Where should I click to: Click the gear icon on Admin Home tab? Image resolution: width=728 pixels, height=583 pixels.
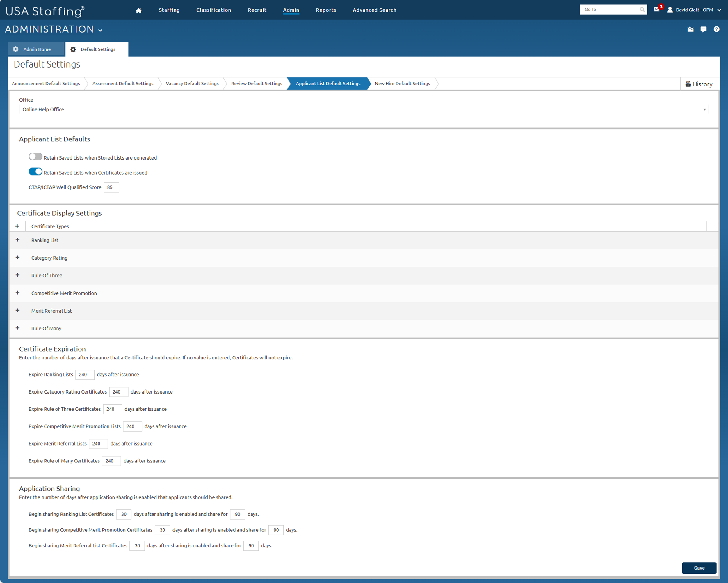[x=15, y=49]
